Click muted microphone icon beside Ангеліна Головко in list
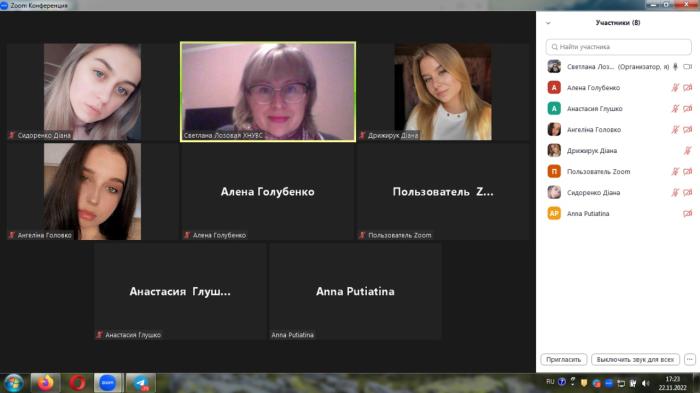Screen dimensions: 700x393 click(675, 130)
